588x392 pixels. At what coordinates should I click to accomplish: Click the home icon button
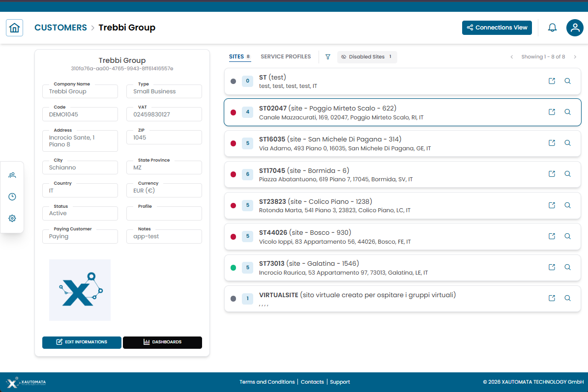(14, 28)
